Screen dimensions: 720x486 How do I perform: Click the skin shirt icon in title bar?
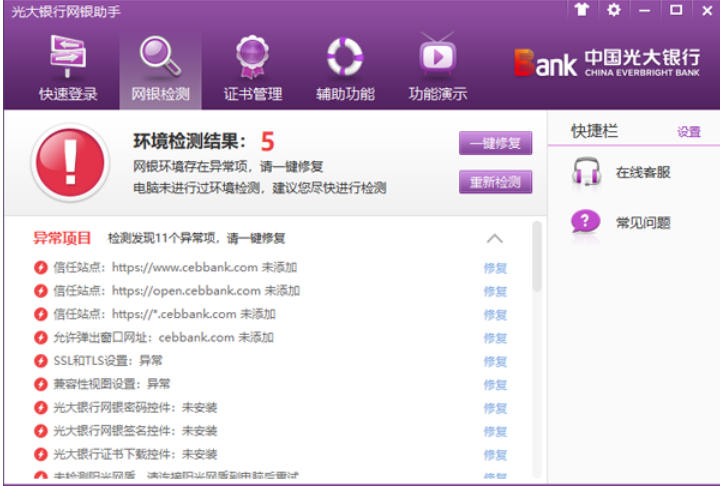(582, 9)
